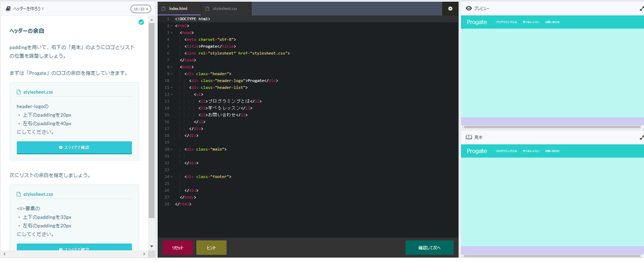Click the instruction panel vertical scrollbar

point(152,122)
